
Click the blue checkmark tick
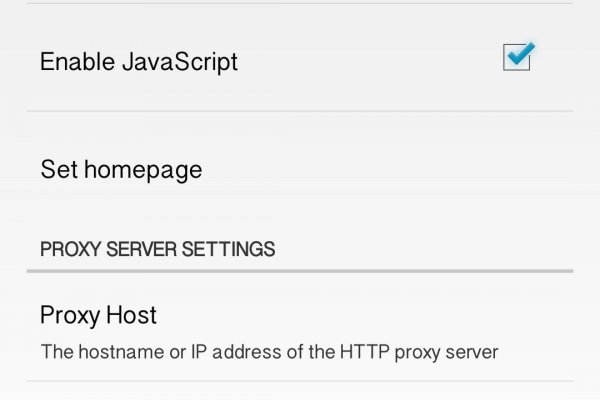coord(520,55)
